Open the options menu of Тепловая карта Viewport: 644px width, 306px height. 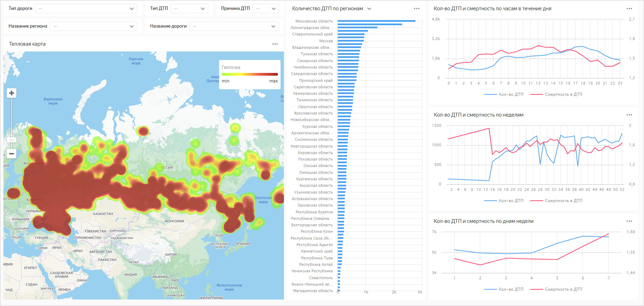275,44
